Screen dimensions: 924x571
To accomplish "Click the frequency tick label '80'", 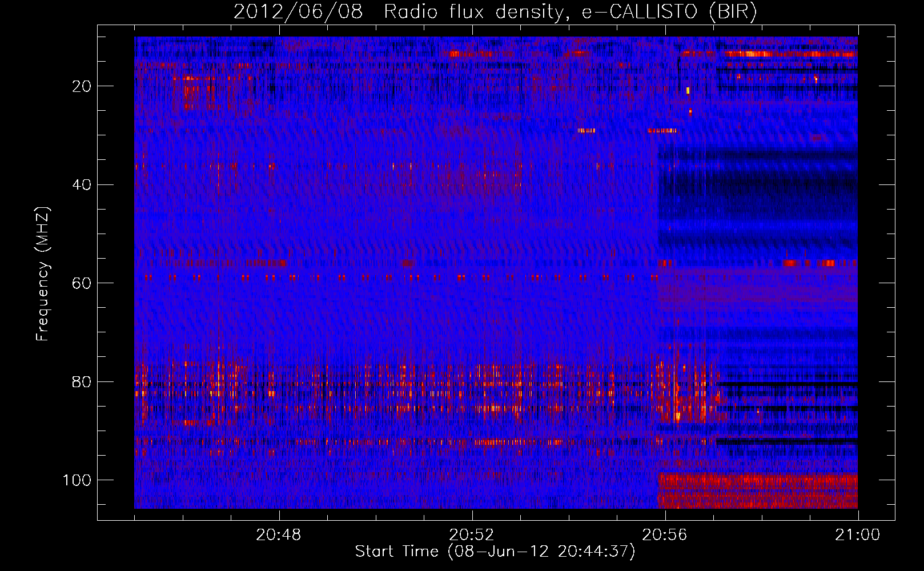I will pos(82,381).
